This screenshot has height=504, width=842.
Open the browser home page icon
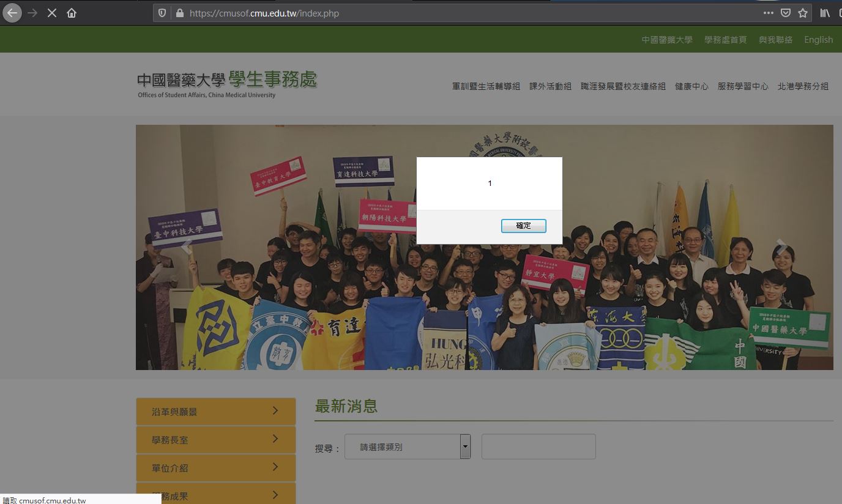[x=72, y=13]
